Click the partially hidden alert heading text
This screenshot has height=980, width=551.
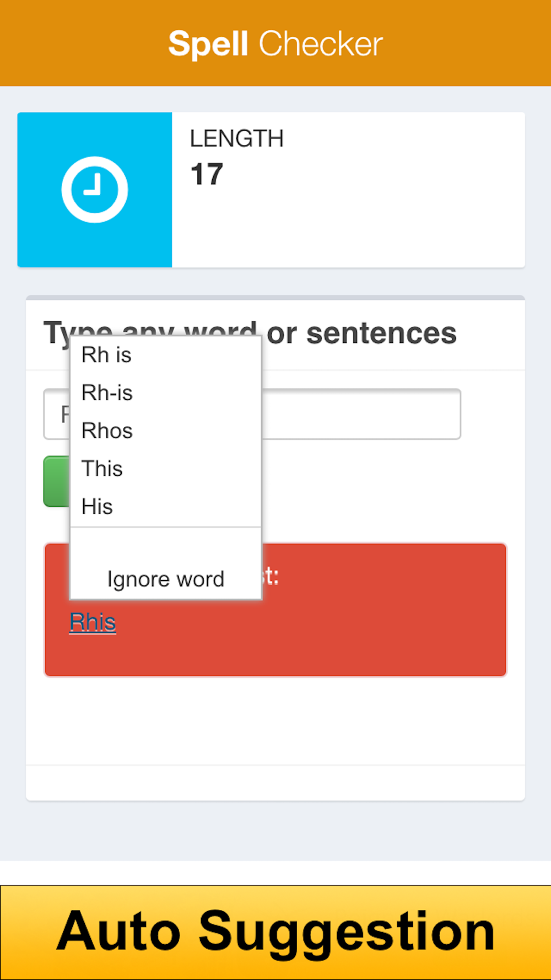click(271, 577)
